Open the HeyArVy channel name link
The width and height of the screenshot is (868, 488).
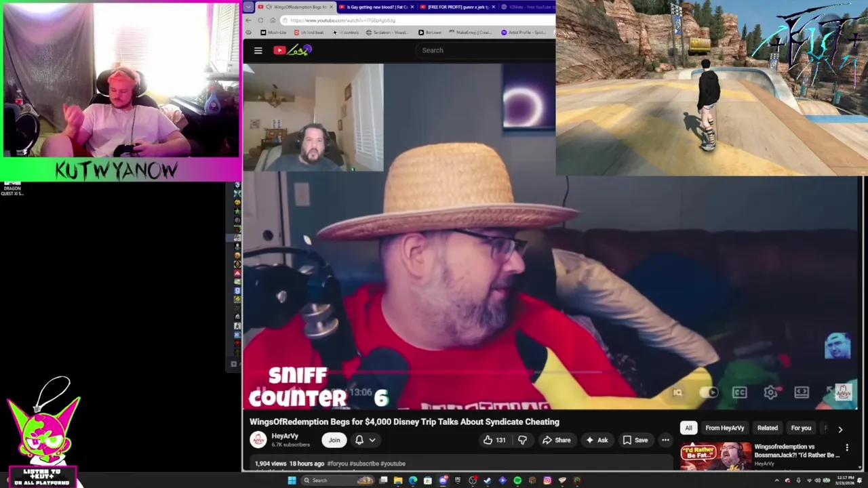[x=285, y=436]
